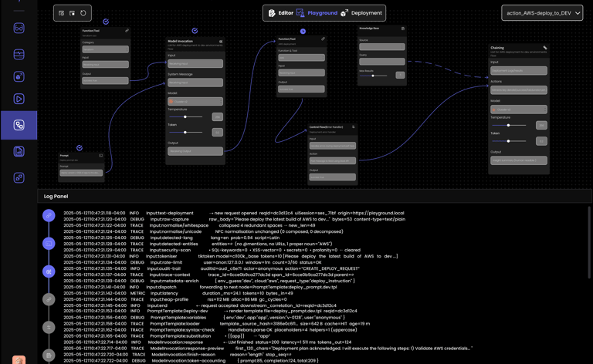Open Model dropdown in Chaining node
Viewport: 593px width, 364px height.
(x=519, y=110)
